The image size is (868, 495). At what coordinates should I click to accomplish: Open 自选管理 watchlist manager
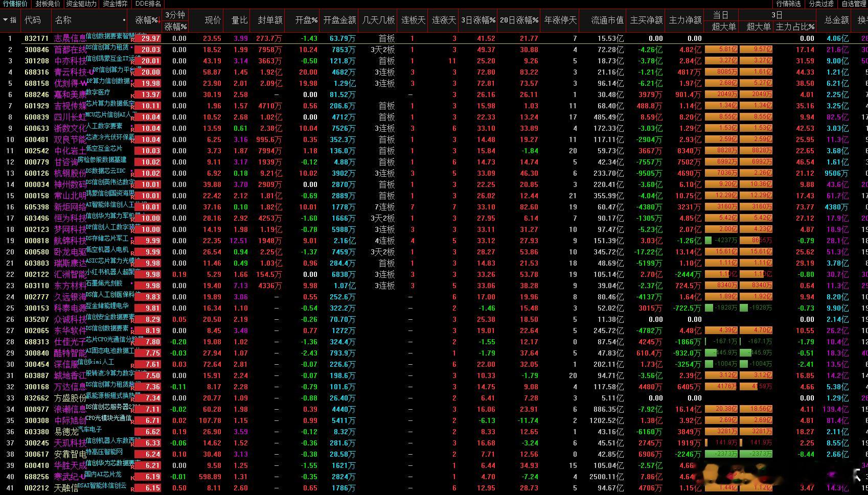point(854,4)
